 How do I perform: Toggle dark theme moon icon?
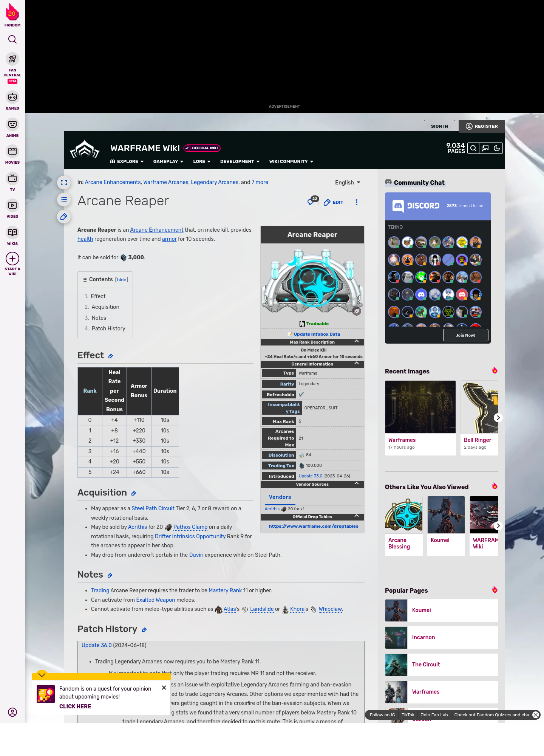(497, 148)
